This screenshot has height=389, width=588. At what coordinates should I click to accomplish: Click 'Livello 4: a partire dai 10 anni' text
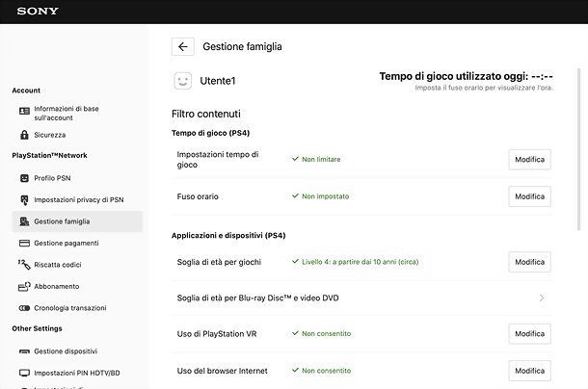360,262
